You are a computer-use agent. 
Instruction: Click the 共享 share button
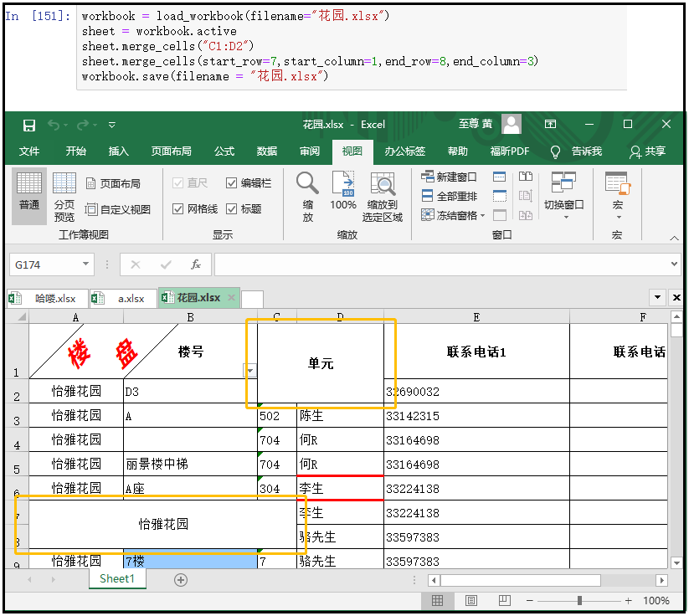pos(647,151)
